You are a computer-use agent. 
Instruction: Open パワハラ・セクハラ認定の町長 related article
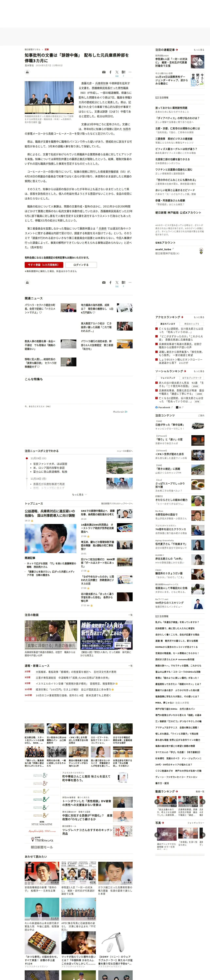[40, 309]
